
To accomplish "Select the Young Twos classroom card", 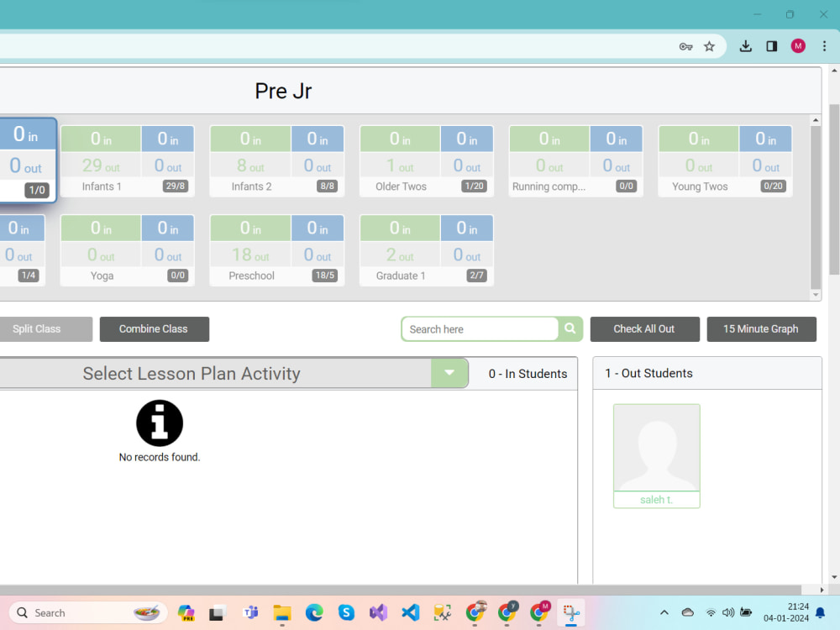I will 726,161.
